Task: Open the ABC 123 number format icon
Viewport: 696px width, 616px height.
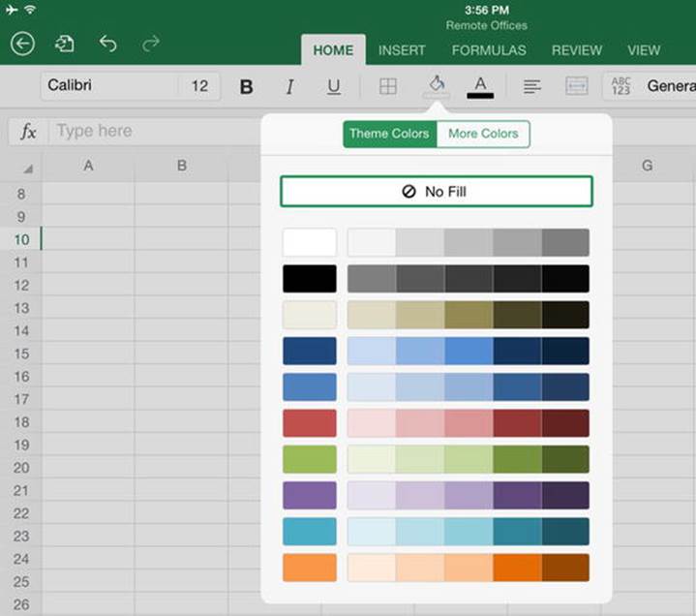Action: pos(621,86)
